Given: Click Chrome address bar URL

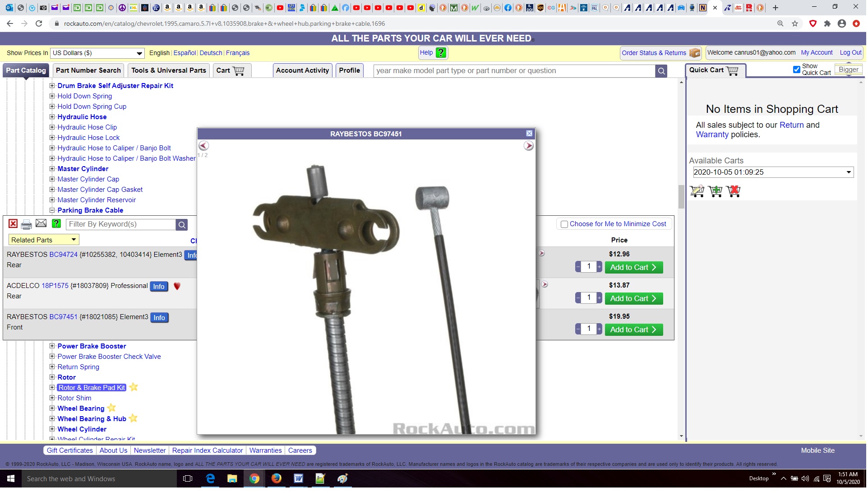Looking at the screenshot, I should click(x=225, y=23).
